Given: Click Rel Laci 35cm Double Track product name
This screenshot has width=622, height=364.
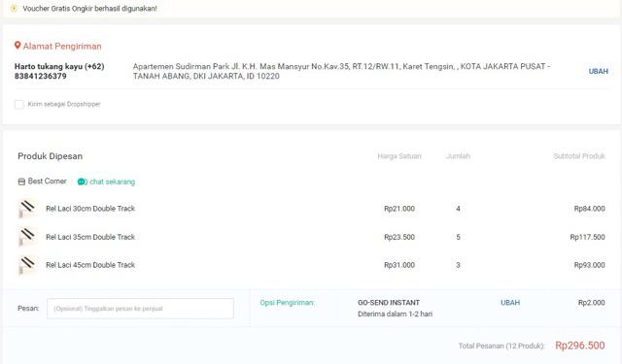Looking at the screenshot, I should pyautogui.click(x=90, y=237).
